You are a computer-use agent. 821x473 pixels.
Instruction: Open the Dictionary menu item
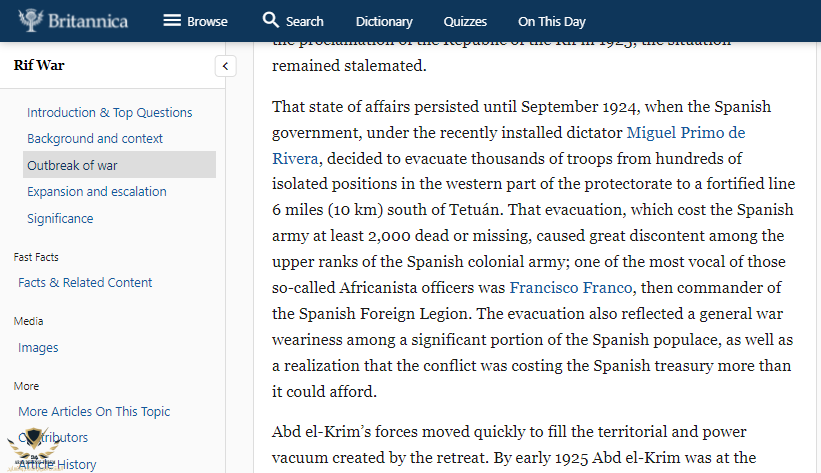(384, 21)
